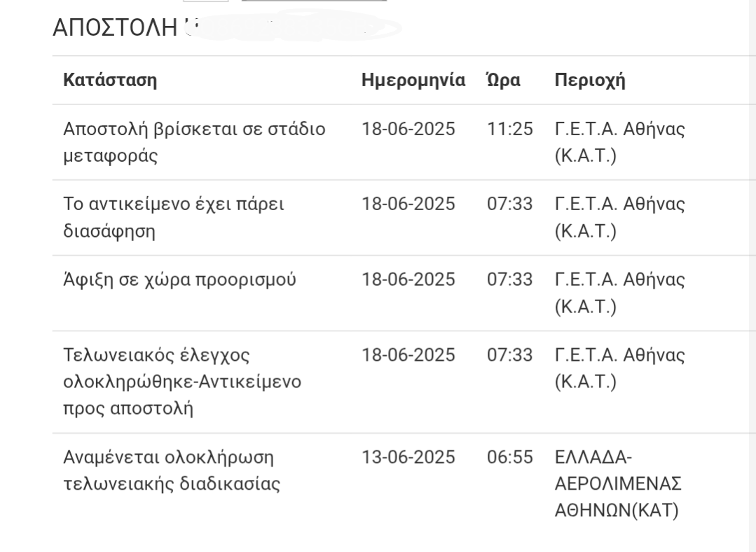Click region ΕΛΛΑΔΑ-ΑΕΡΟΛΙΜΕΝΑΣ ΑΘΗΝΩΝ(ΚΑΤ)
Screen dimensions: 756x552
618,484
